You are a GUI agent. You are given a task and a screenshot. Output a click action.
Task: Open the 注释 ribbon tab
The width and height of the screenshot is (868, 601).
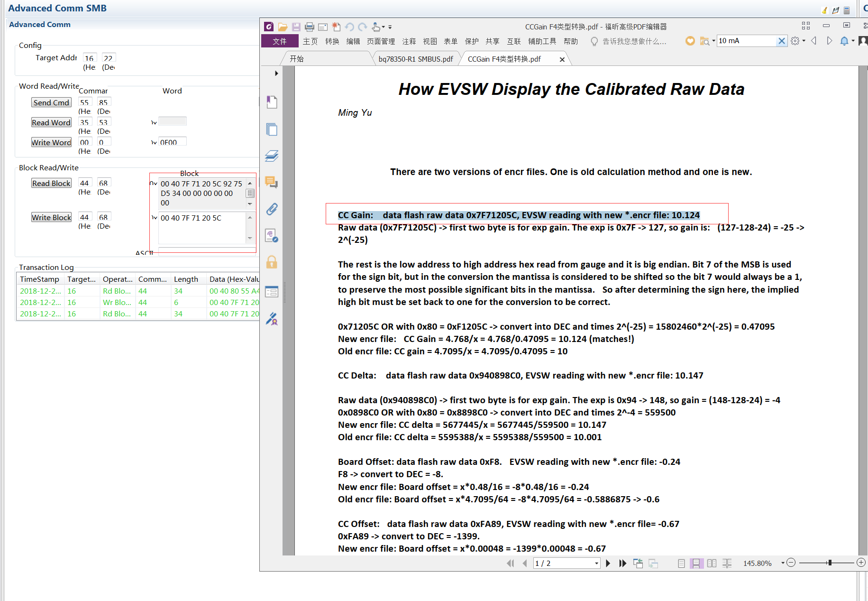click(409, 41)
